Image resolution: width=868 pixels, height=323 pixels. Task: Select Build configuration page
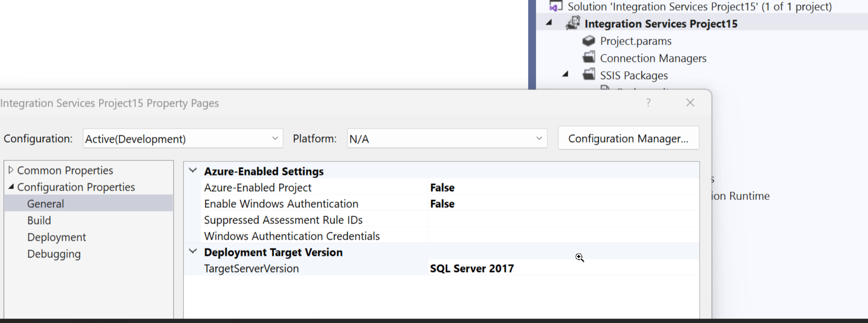[39, 220]
